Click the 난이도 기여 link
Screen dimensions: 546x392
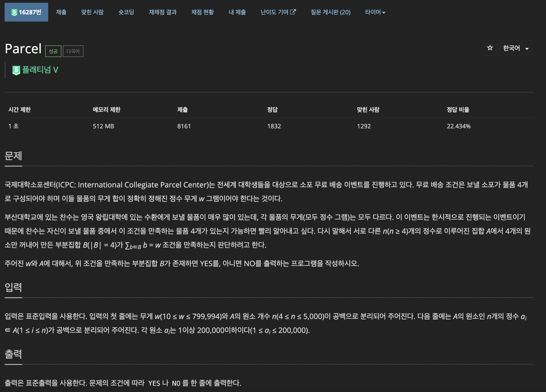[274, 12]
